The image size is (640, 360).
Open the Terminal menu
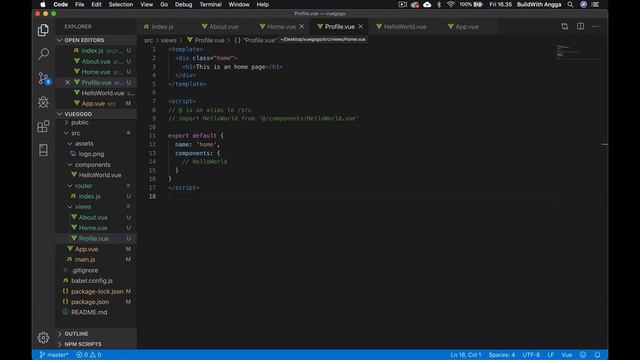[210, 4]
